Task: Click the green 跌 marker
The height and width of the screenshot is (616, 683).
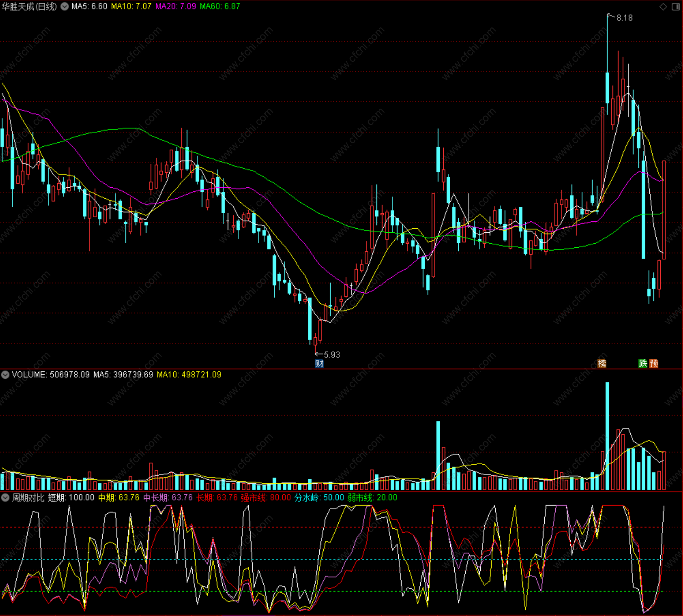Action: [x=643, y=363]
